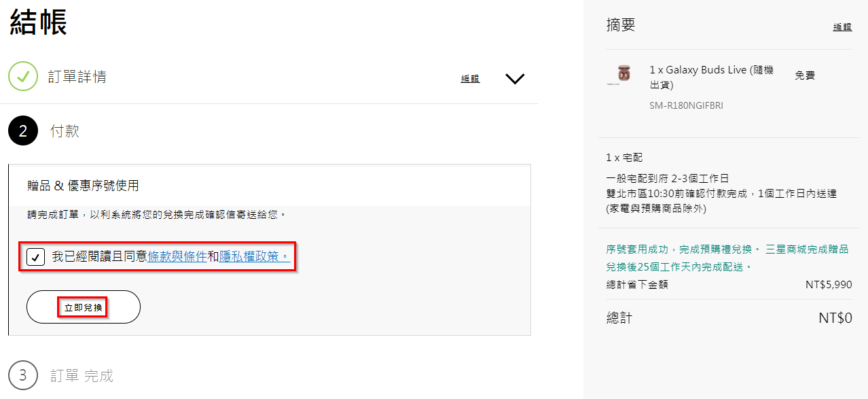This screenshot has height=399, width=868.
Task: Click the green checkmark order details icon
Action: tap(23, 76)
